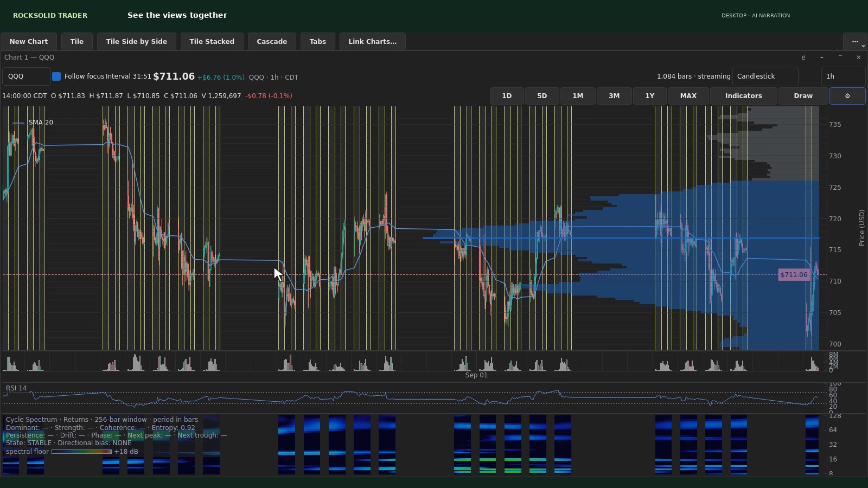Click the detach icon in Chart 1 title bar
Screen dimensions: 868x488
tap(803, 57)
